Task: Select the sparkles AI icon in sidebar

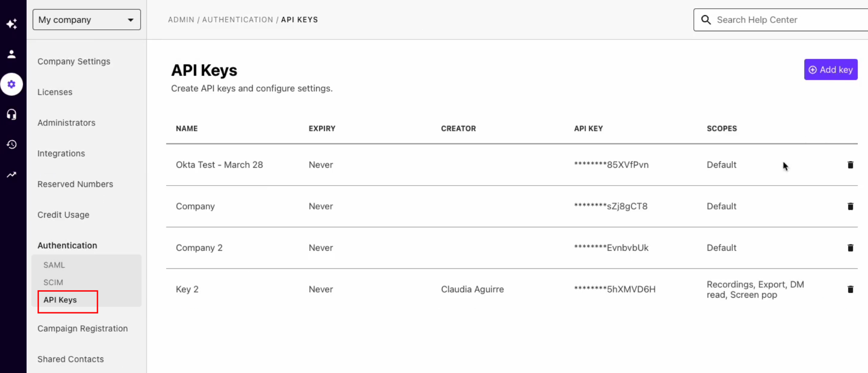Action: [12, 23]
